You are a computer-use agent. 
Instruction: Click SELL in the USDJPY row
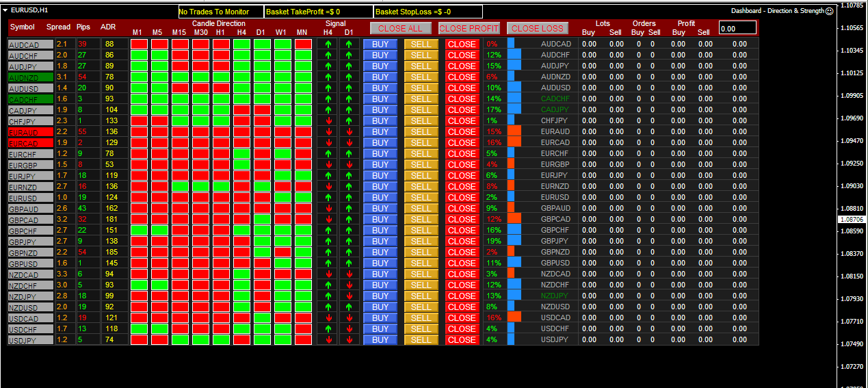pos(421,339)
